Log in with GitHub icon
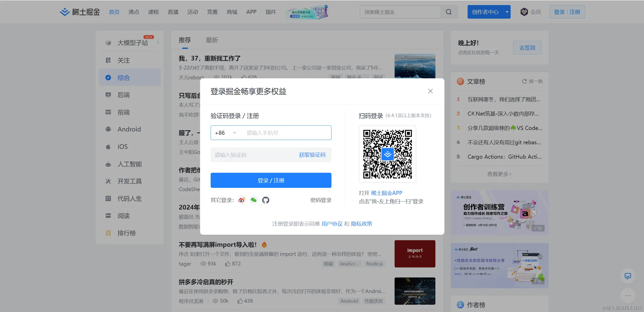The height and width of the screenshot is (312, 644). tap(266, 200)
